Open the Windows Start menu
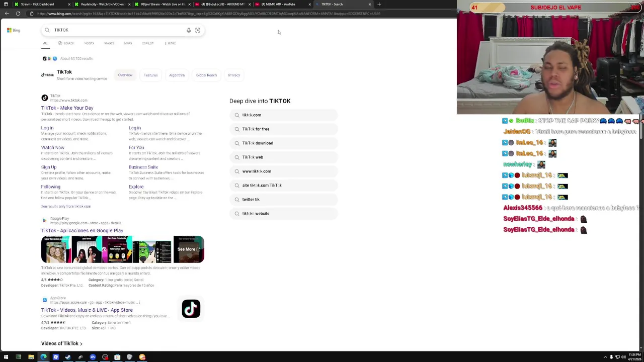The image size is (644, 362). [x=6, y=357]
